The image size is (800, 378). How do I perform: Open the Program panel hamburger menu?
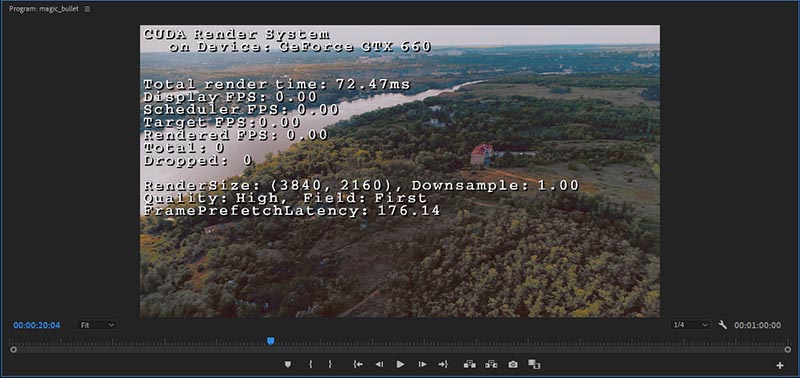coord(87,9)
